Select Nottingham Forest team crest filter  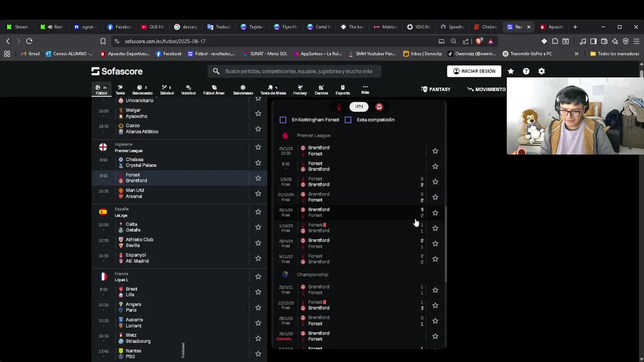tap(339, 107)
